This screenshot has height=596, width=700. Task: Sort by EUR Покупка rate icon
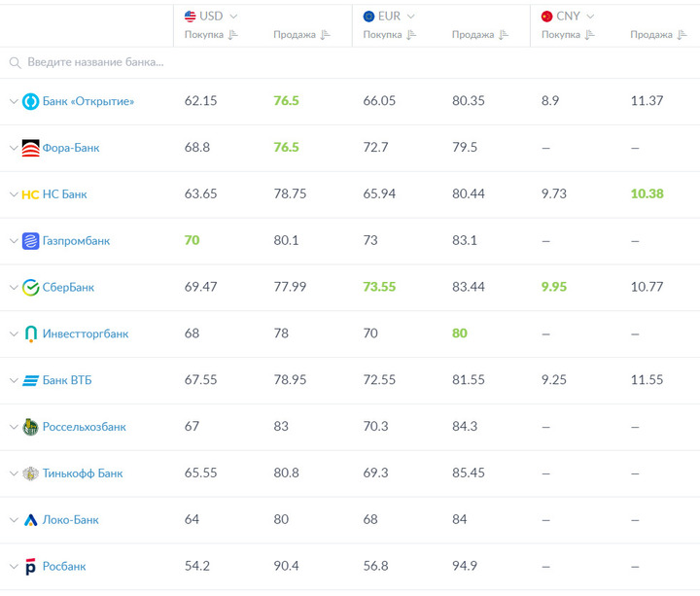pos(411,35)
